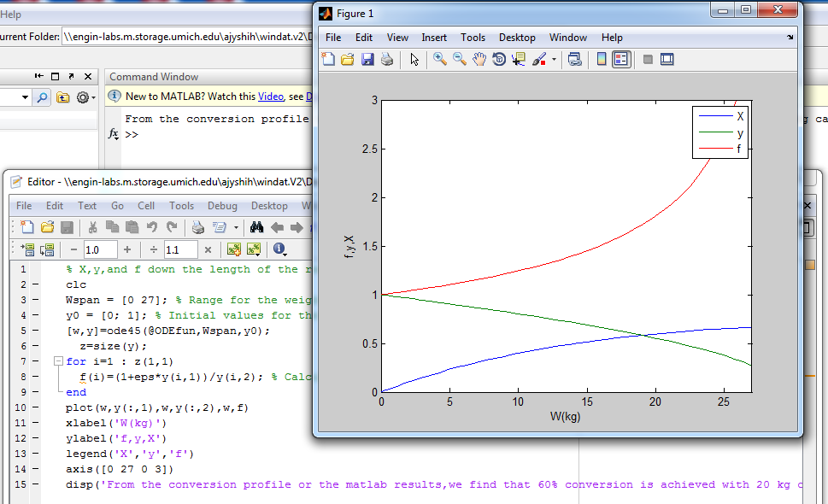Open the Editor File menu
The height and width of the screenshot is (504, 828).
pos(24,206)
